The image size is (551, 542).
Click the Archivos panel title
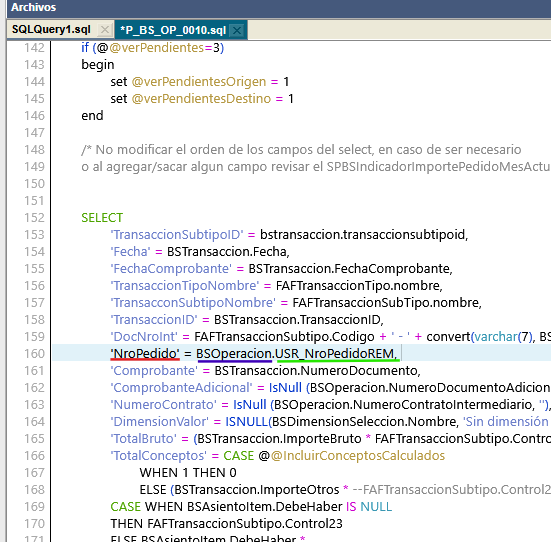[x=33, y=7]
